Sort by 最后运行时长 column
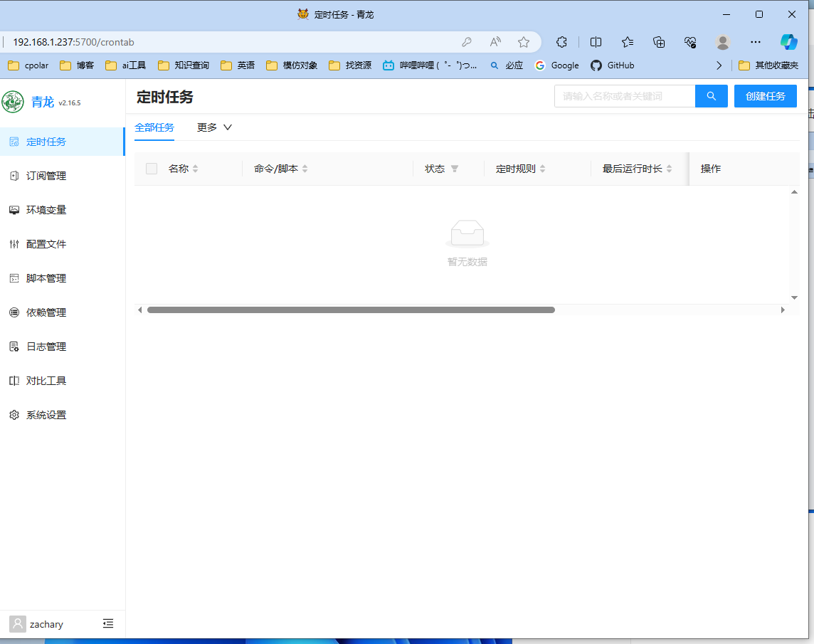Viewport: 814px width, 644px height. tap(669, 169)
